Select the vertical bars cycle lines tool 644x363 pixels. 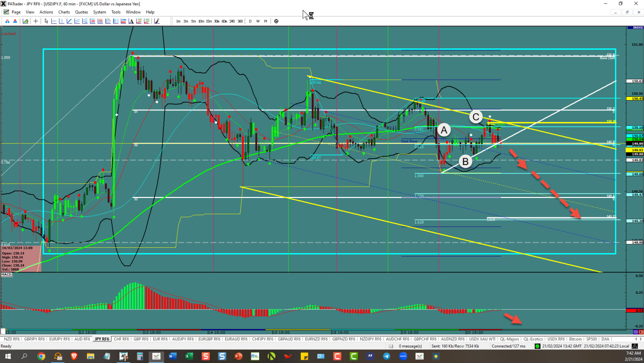pyautogui.click(x=116, y=21)
